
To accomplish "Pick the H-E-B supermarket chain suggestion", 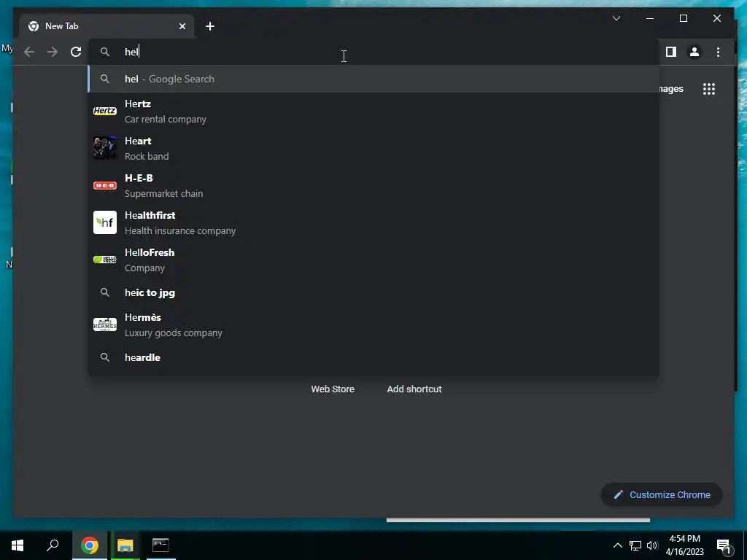I will click(373, 186).
